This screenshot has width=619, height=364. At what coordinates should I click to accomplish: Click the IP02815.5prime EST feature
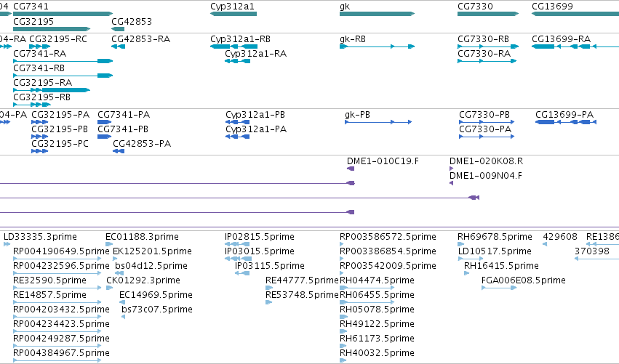(x=237, y=244)
